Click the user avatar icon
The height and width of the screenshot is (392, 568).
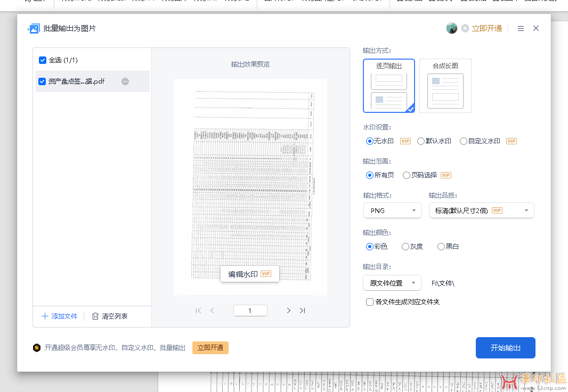(451, 28)
